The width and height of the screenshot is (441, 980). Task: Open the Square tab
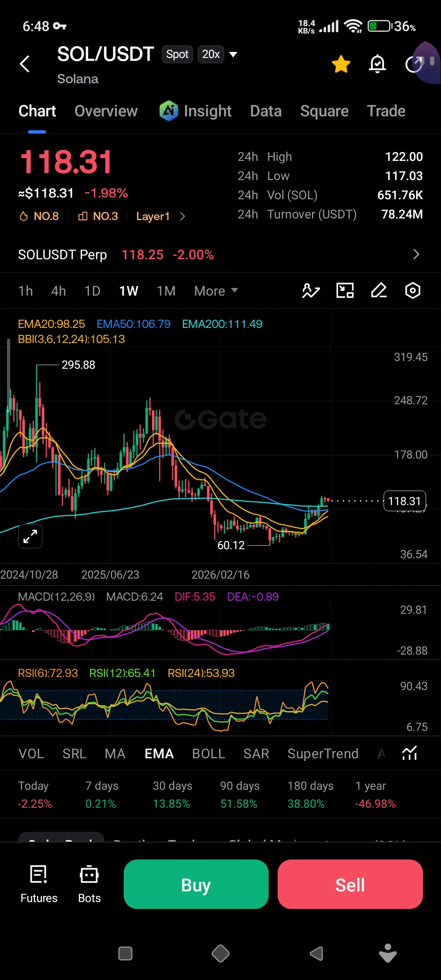pyautogui.click(x=324, y=111)
